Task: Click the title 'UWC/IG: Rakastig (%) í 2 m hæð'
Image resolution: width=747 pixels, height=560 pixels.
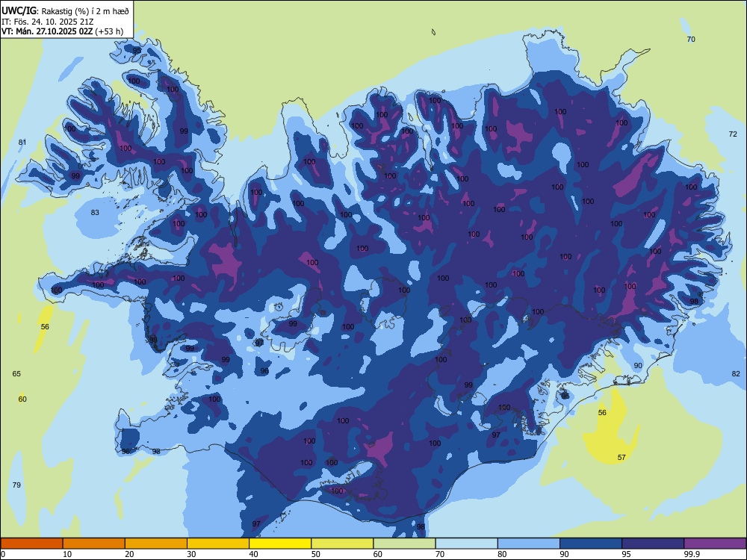Action: coord(65,10)
